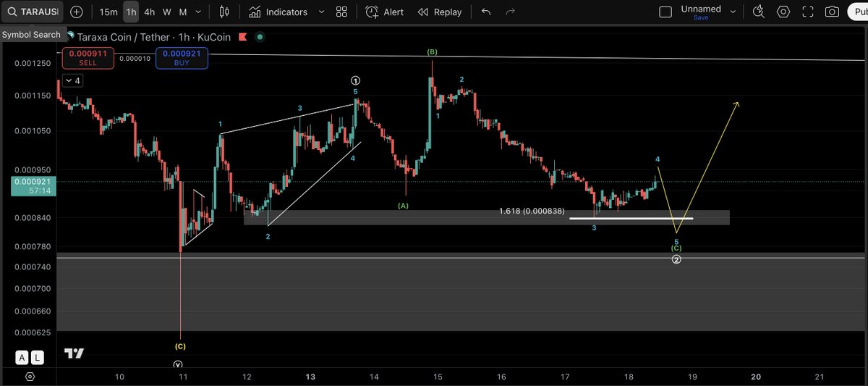
Task: Start bar Replay mode
Action: point(439,12)
